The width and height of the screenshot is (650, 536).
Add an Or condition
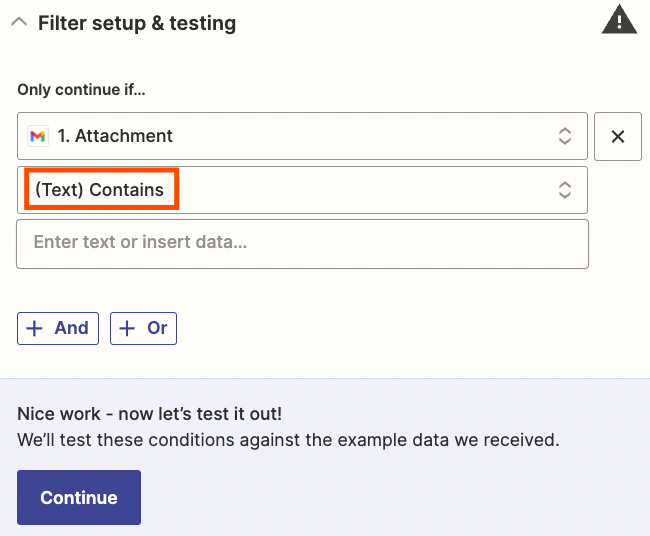(144, 328)
